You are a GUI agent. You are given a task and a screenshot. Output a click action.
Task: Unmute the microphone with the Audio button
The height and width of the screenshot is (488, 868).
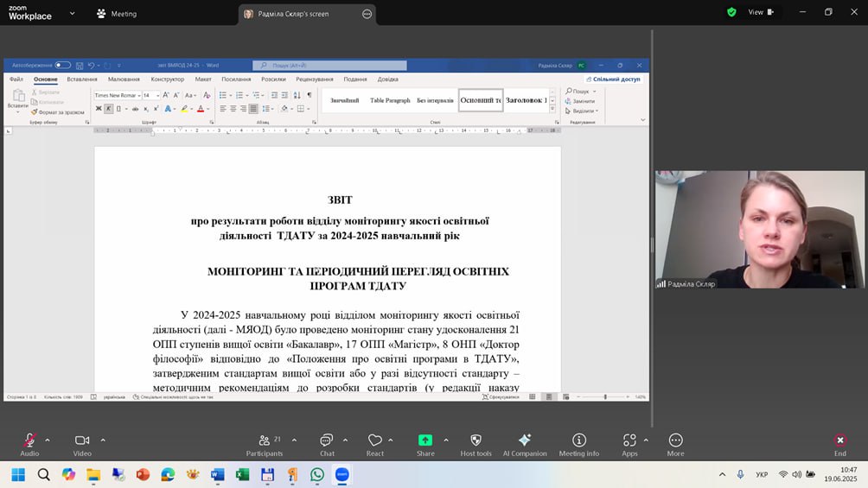(x=29, y=440)
